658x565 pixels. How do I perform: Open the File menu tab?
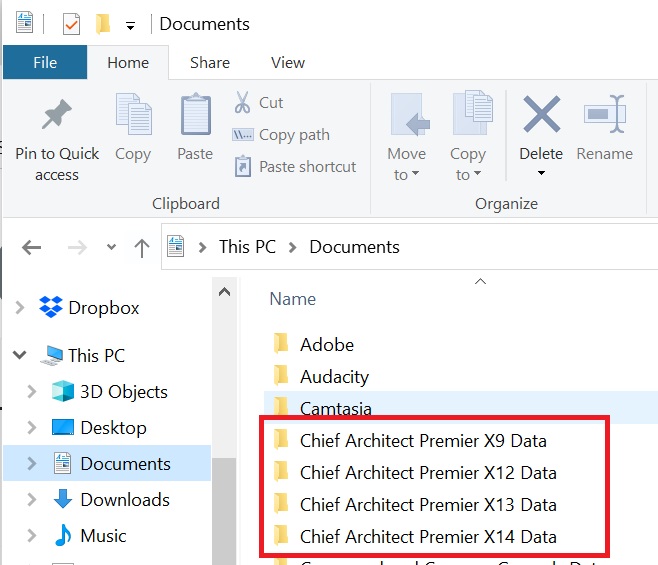[x=45, y=62]
